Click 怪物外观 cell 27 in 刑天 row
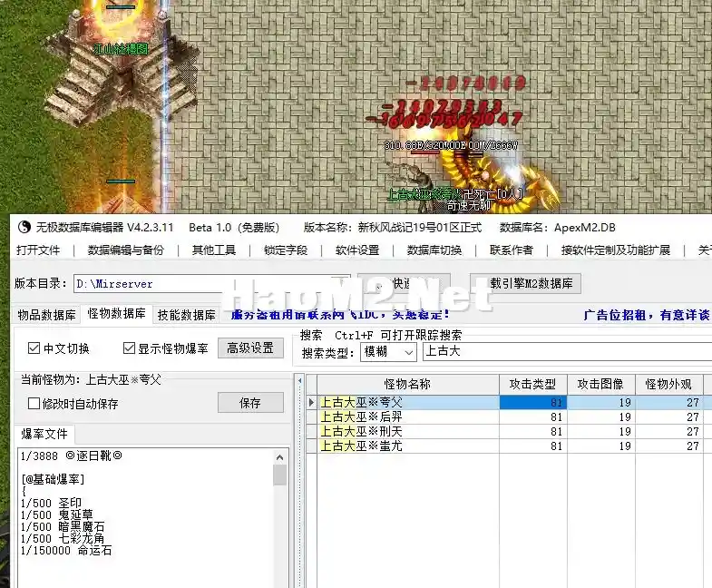This screenshot has width=712, height=588. [x=669, y=432]
